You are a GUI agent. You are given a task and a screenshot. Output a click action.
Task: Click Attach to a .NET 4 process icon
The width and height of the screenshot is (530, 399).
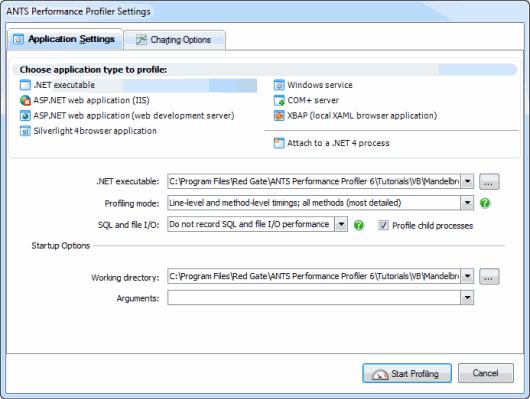click(279, 143)
